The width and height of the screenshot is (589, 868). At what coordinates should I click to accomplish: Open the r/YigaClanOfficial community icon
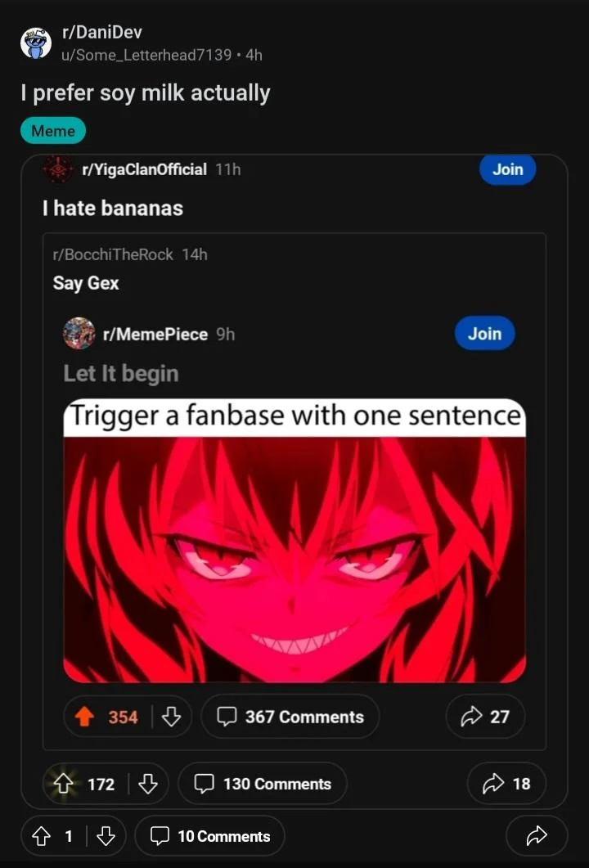click(x=58, y=169)
